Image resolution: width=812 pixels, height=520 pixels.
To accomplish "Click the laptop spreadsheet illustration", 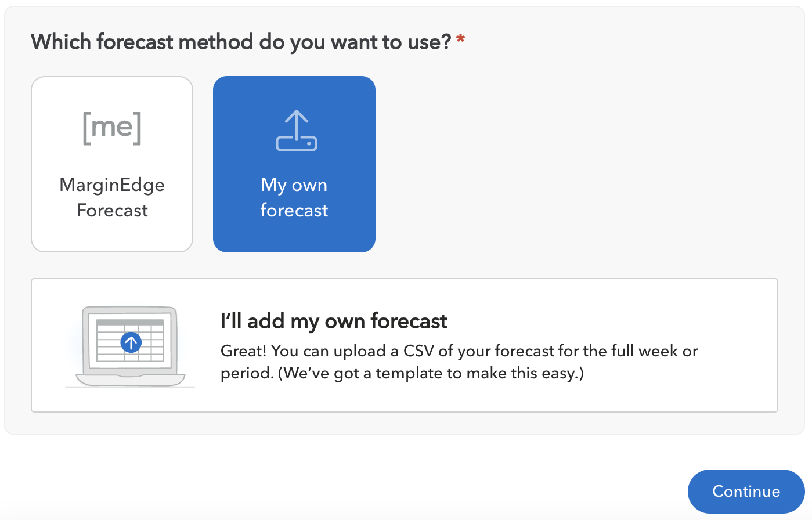I will click(130, 346).
